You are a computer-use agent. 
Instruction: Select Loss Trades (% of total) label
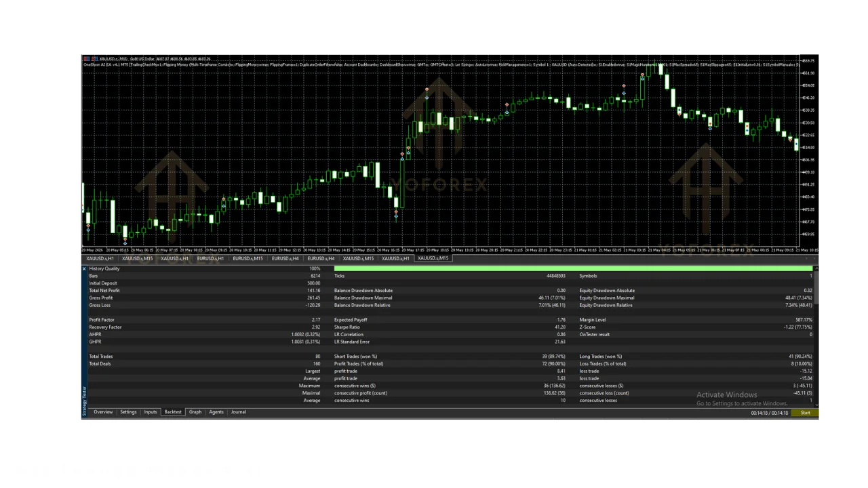[x=602, y=364]
